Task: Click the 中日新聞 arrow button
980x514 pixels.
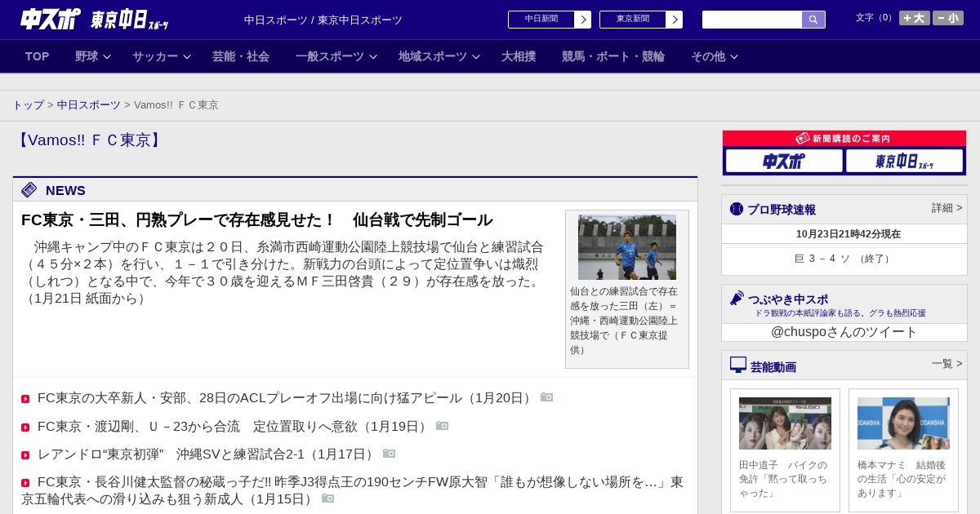Action: coord(583,20)
